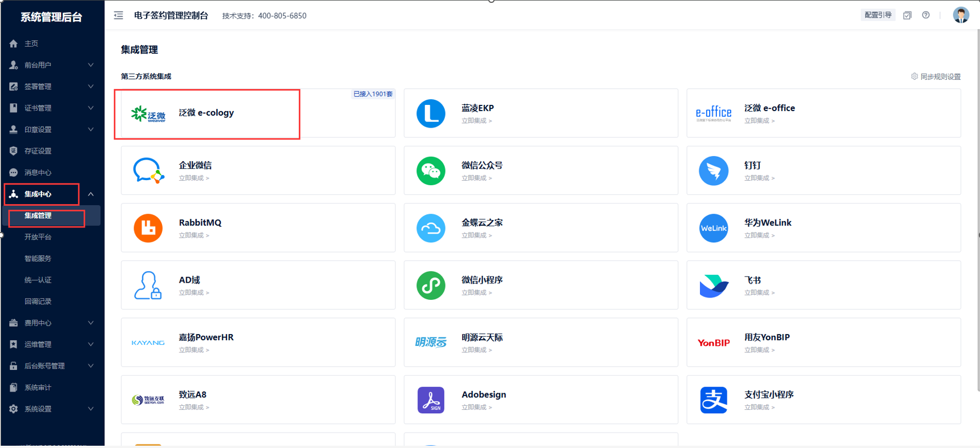Click the 华为WeLink blue icon

coord(714,228)
